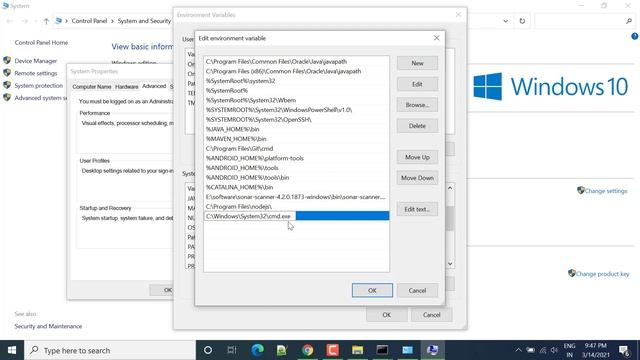Click the taskbar search box
The image size is (640, 360).
(110, 350)
